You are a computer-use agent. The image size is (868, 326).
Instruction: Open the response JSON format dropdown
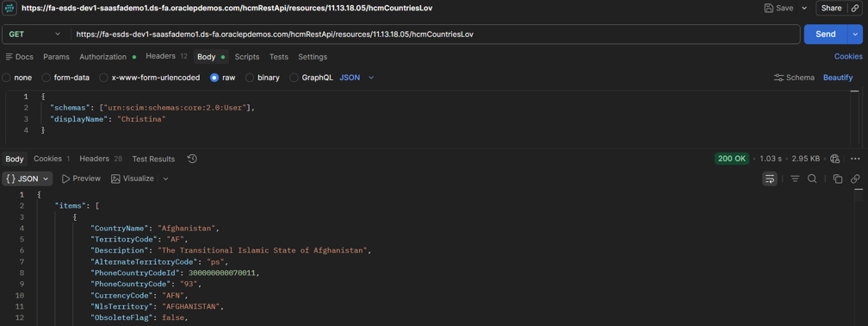pyautogui.click(x=28, y=179)
